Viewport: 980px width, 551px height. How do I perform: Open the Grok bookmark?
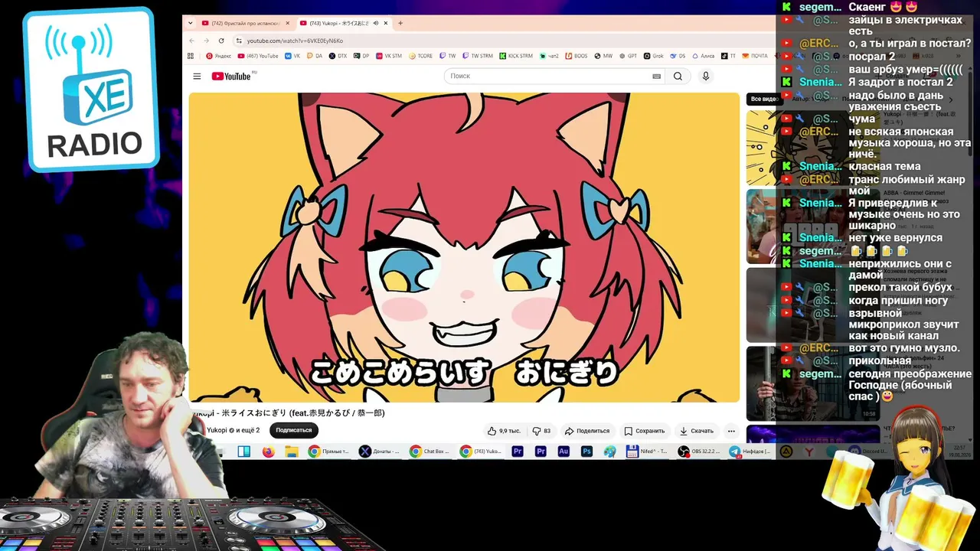click(654, 56)
